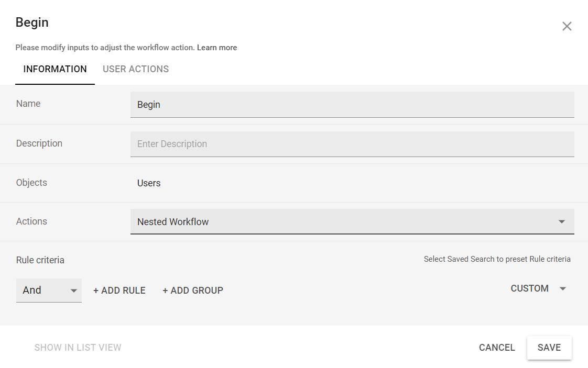Click the arrow icon in Actions dropdown
This screenshot has width=588, height=368.
[x=562, y=222]
